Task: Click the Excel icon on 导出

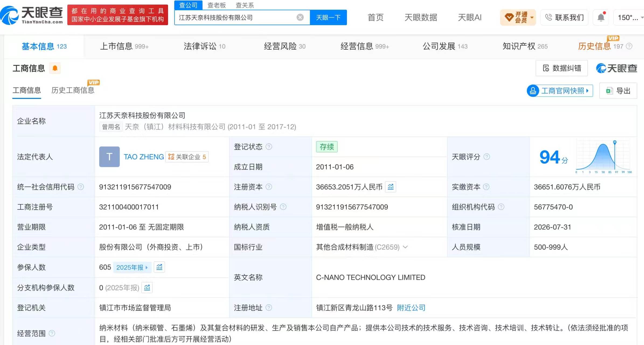Action: [x=609, y=91]
